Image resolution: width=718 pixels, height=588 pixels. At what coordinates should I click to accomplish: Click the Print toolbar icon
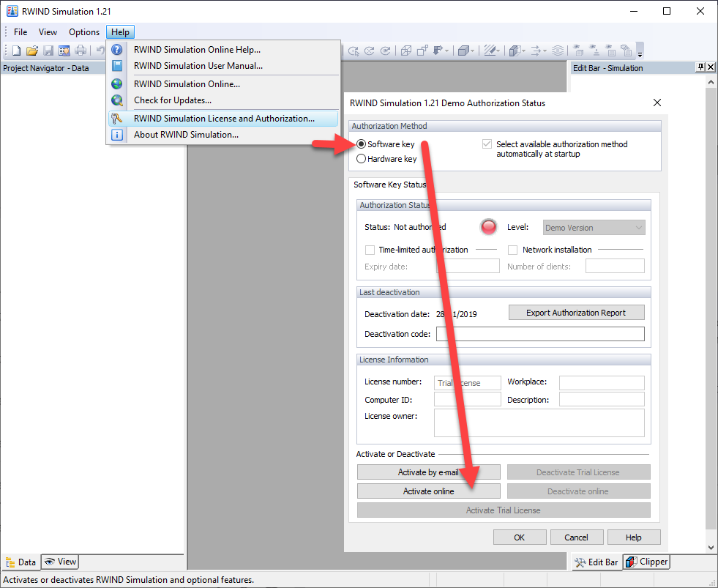pos(81,51)
